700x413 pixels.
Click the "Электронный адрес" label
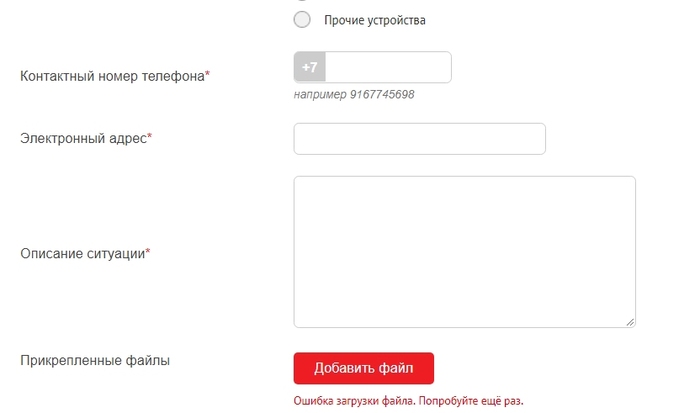pos(83,138)
